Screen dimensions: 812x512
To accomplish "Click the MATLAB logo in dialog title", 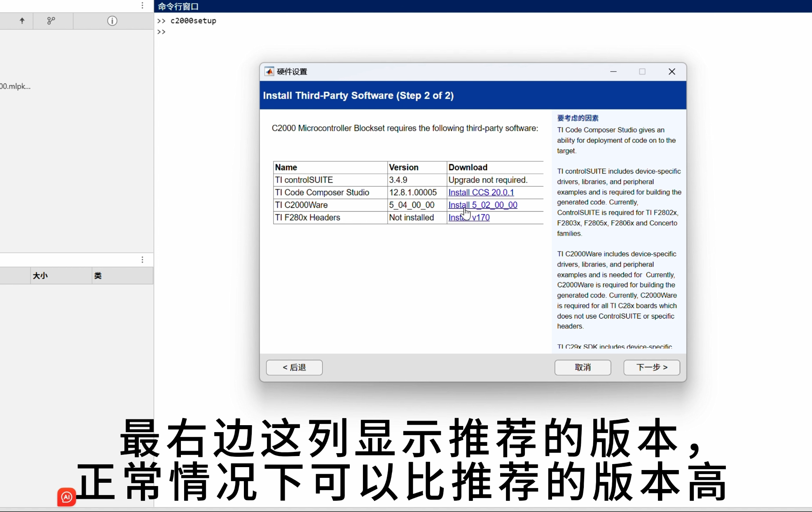I will coord(269,72).
